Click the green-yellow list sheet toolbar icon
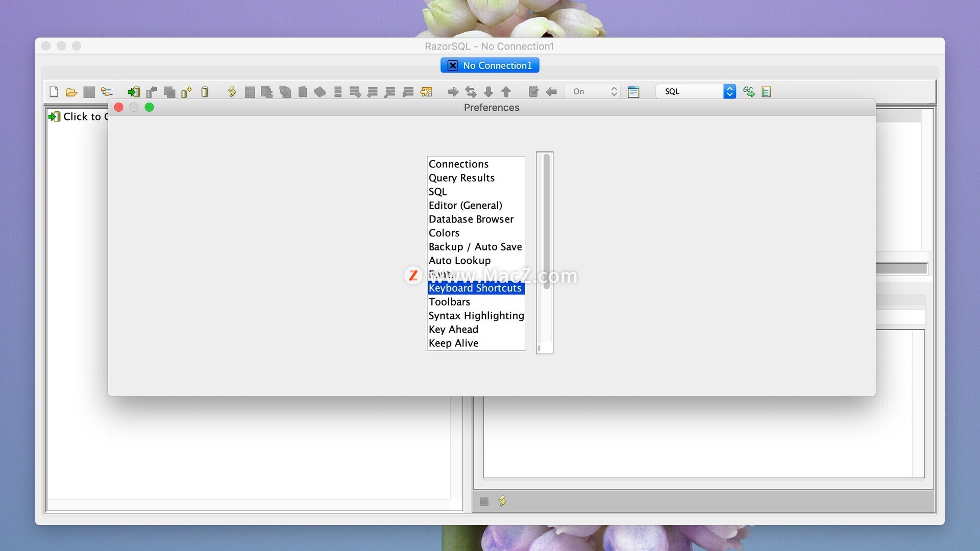Screen dimensions: 980x551 point(766,92)
